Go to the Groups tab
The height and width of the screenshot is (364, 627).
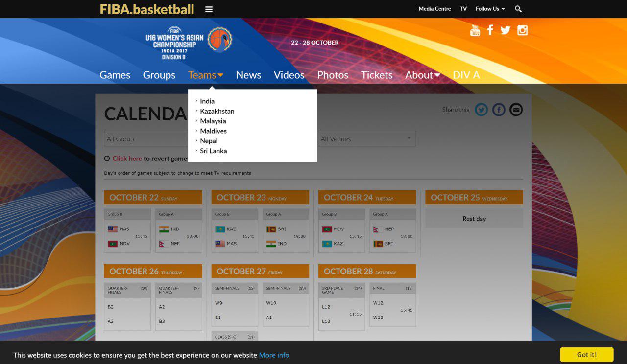159,75
